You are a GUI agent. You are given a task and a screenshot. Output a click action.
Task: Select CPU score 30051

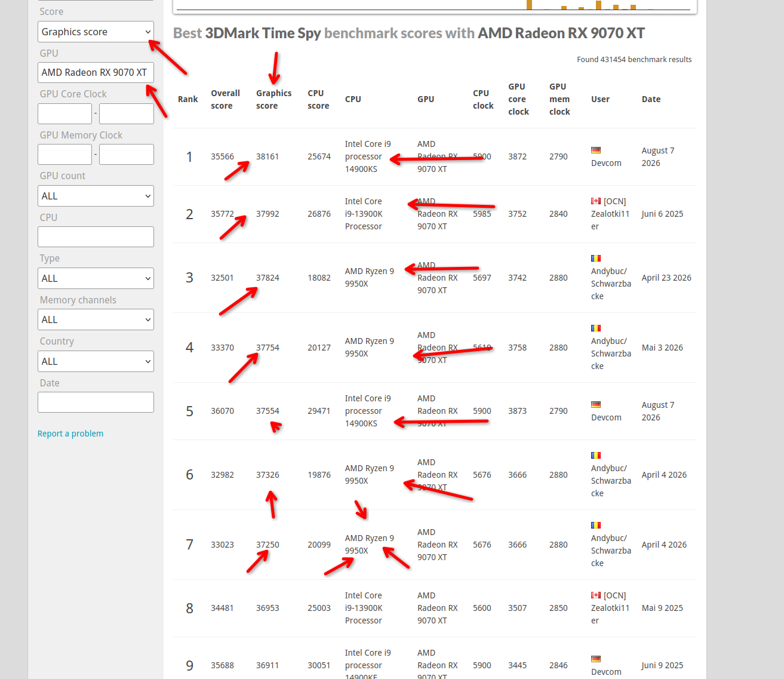point(319,665)
